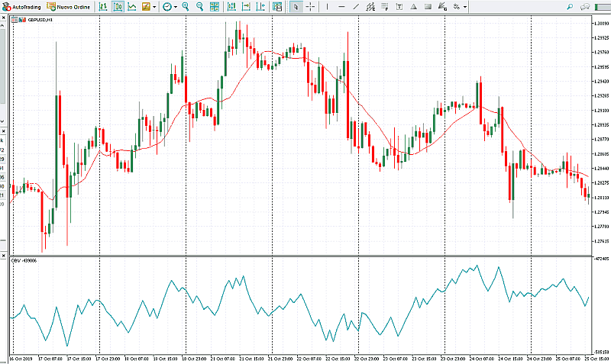
Task: Zoom in on the chart
Action: (186, 7)
